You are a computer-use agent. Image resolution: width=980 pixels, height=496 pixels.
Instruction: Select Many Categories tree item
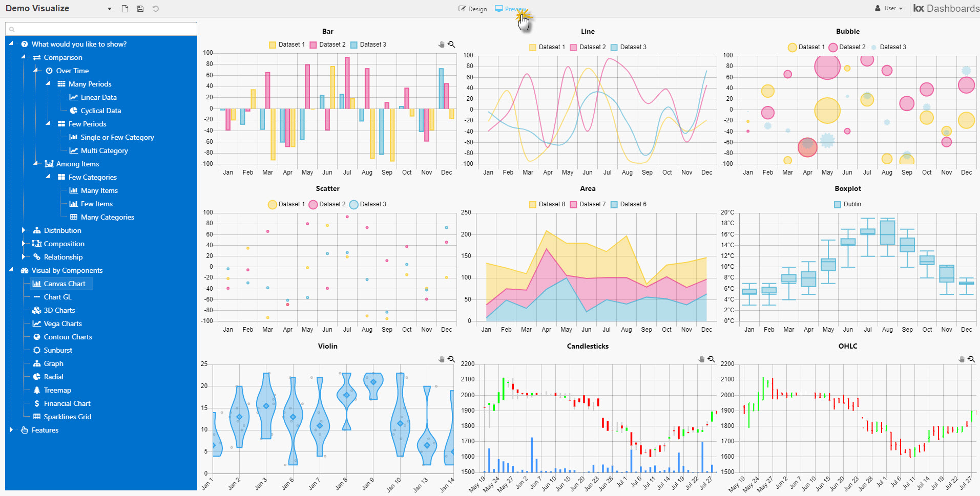(x=107, y=217)
